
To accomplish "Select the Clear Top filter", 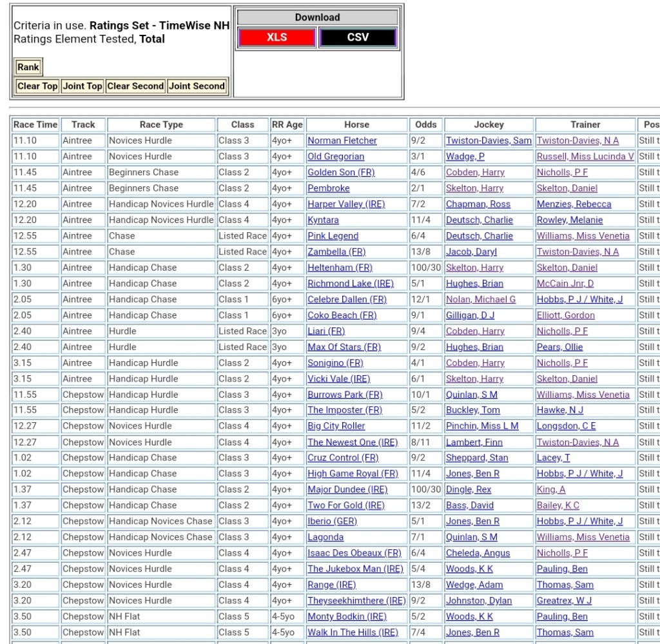I will (x=37, y=86).
